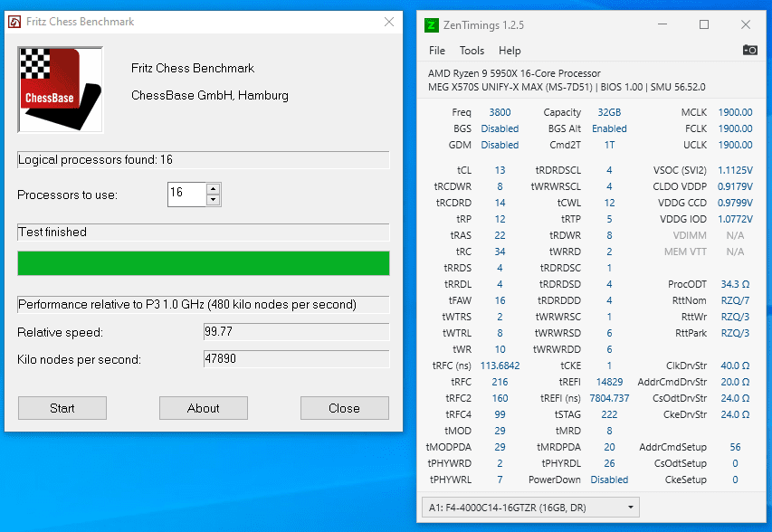Viewport: 772px width, 532px height.
Task: Click the Close button in Fritz Benchmark
Action: pyautogui.click(x=345, y=408)
